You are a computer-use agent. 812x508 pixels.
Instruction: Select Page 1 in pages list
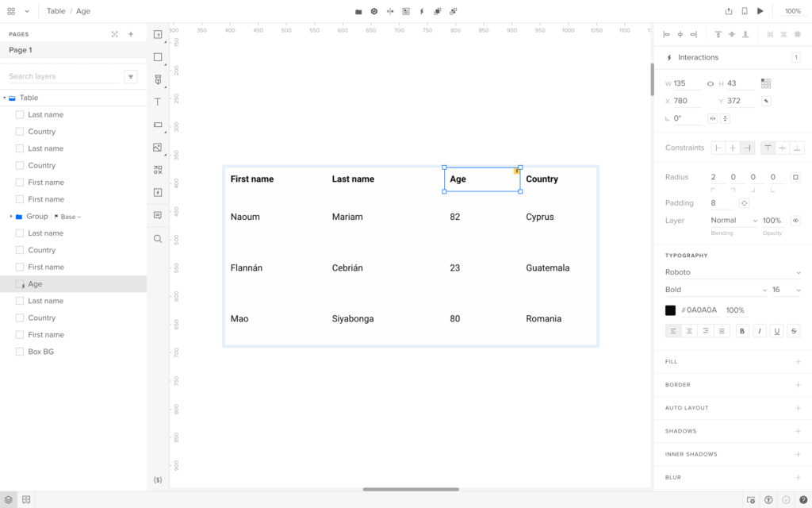click(x=21, y=50)
